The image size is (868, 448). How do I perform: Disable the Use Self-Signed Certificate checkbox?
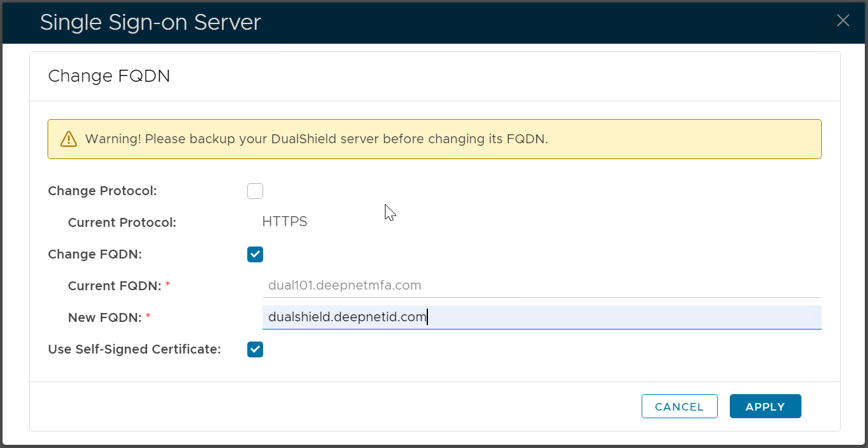[255, 349]
